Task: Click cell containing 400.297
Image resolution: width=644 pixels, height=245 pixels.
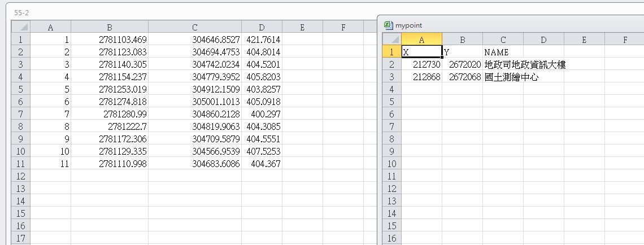Action: [262, 113]
